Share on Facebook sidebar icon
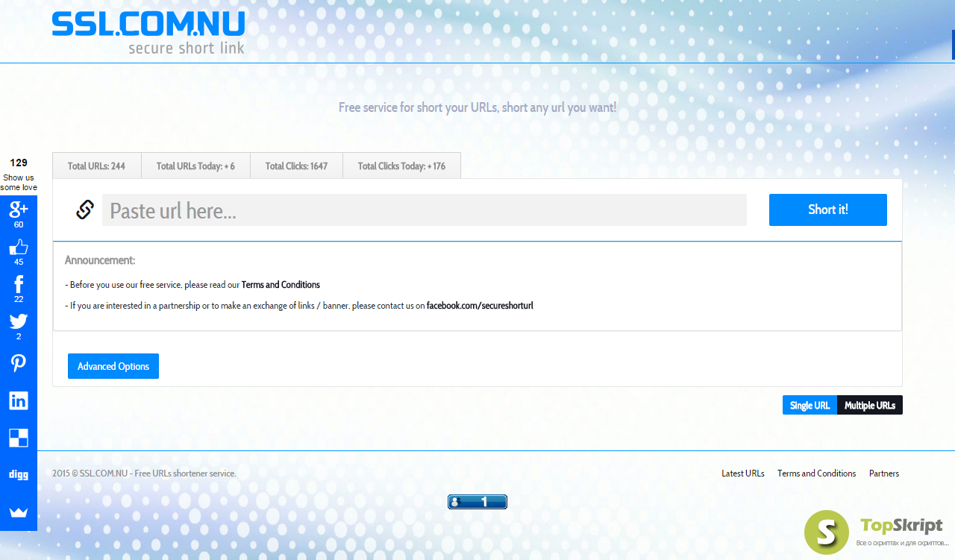The height and width of the screenshot is (560, 955). tap(19, 285)
